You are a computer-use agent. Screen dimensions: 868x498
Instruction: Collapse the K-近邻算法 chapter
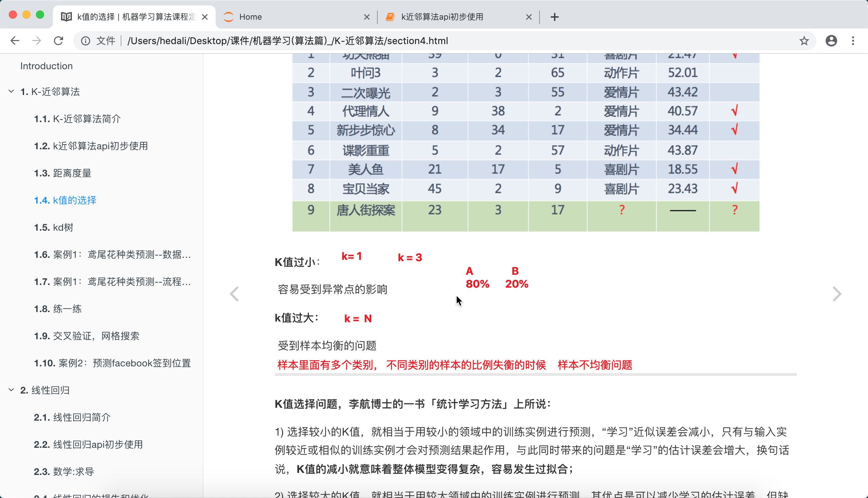(11, 91)
